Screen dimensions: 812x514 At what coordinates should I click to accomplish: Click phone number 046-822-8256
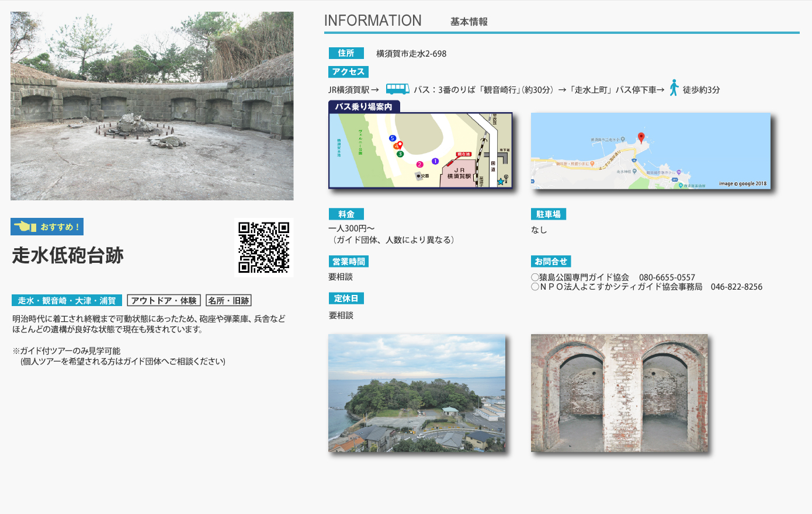pyautogui.click(x=736, y=287)
